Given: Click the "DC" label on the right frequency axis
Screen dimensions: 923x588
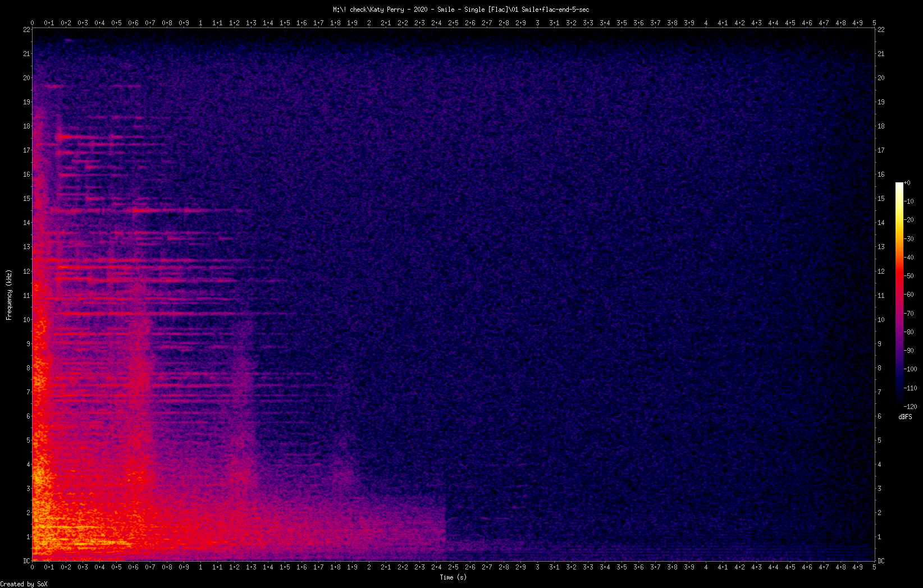Looking at the screenshot, I should tap(881, 561).
